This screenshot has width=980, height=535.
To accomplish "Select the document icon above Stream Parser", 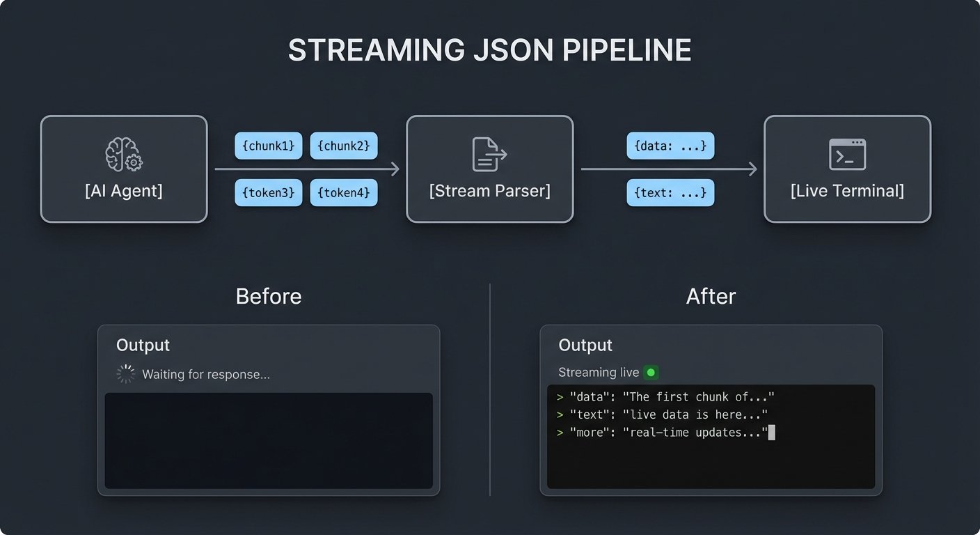I will click(x=489, y=153).
